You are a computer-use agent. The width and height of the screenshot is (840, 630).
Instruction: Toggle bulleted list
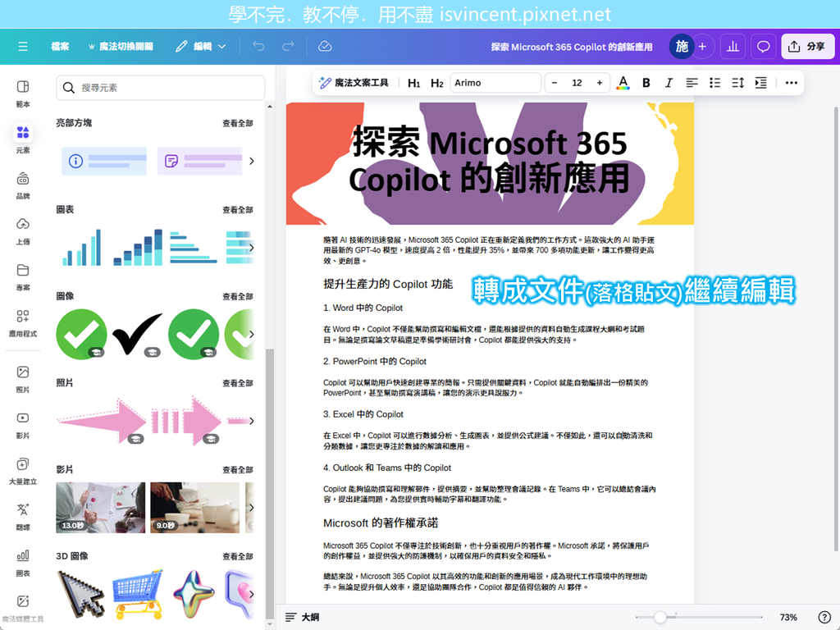coord(714,83)
